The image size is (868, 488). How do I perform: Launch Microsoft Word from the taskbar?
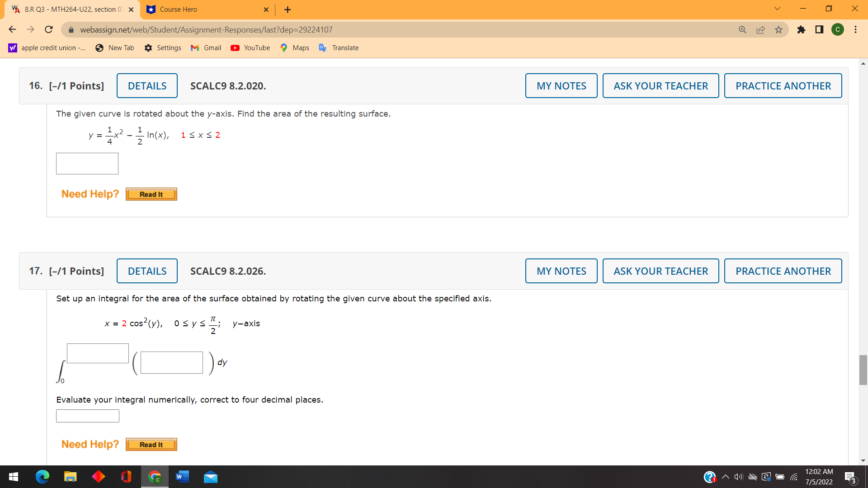click(182, 477)
